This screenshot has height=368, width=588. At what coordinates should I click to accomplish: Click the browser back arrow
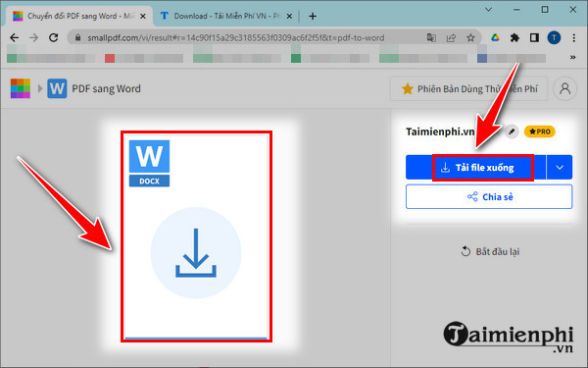pyautogui.click(x=15, y=37)
